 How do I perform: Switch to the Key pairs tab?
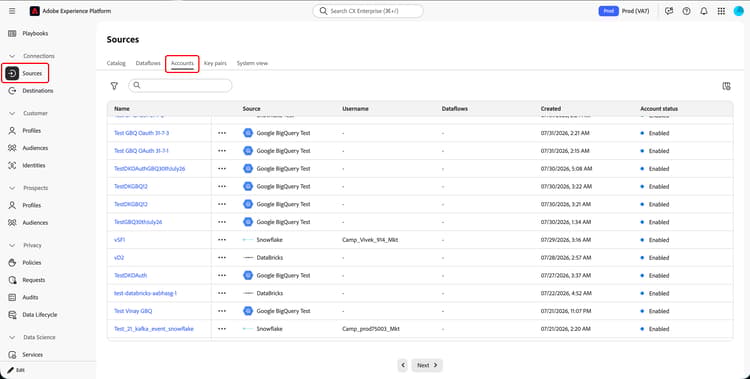pos(215,63)
